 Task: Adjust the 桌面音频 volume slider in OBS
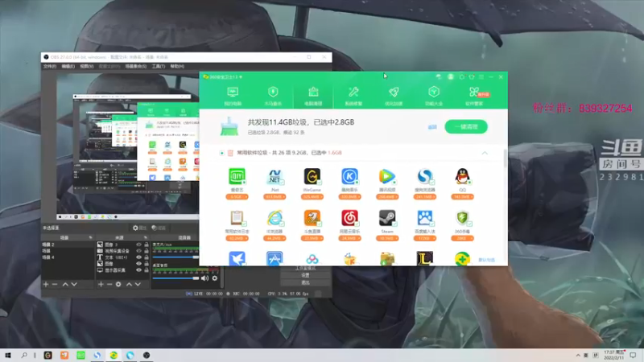tap(175, 278)
